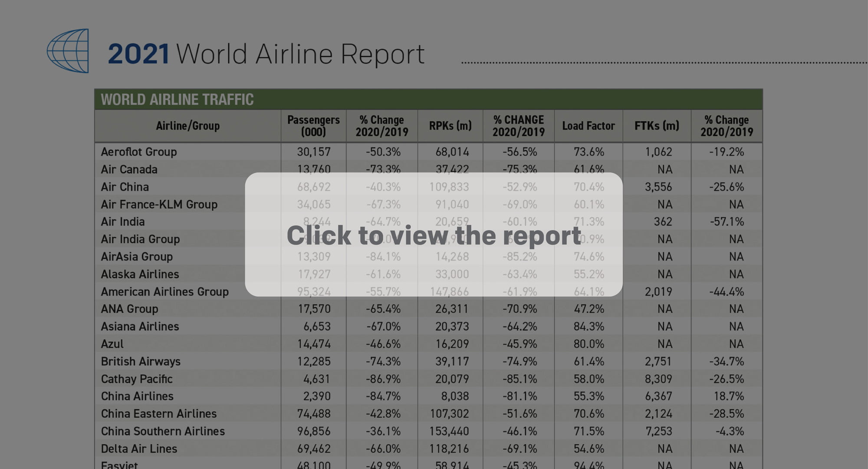Viewport: 868px width, 469px height.
Task: Click Asiana load factor 84.3%
Action: tap(589, 326)
